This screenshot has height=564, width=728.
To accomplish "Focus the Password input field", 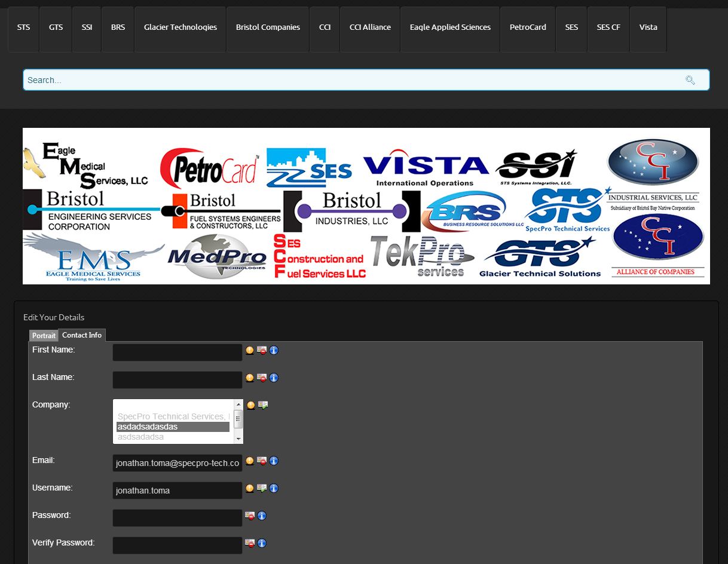I will (x=178, y=518).
